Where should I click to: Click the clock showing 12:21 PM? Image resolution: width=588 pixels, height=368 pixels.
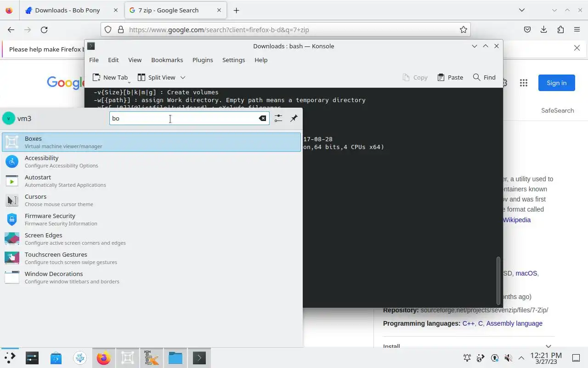[546, 358]
